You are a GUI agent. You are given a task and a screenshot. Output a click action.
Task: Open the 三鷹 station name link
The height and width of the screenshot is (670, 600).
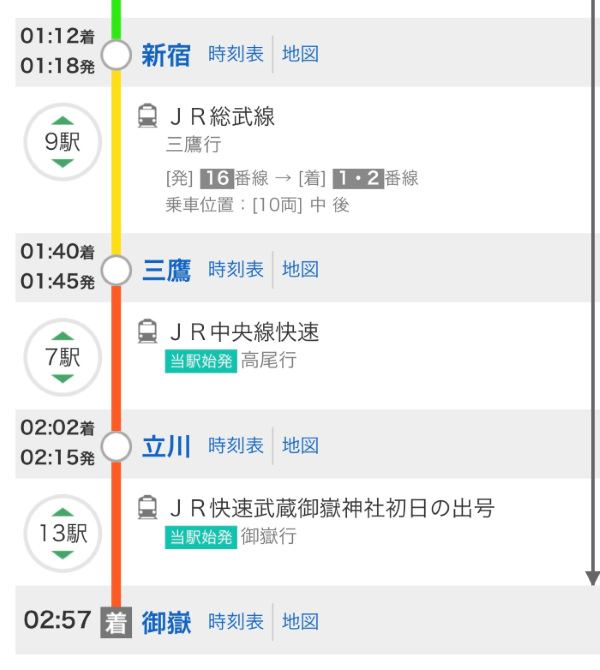[x=166, y=270]
